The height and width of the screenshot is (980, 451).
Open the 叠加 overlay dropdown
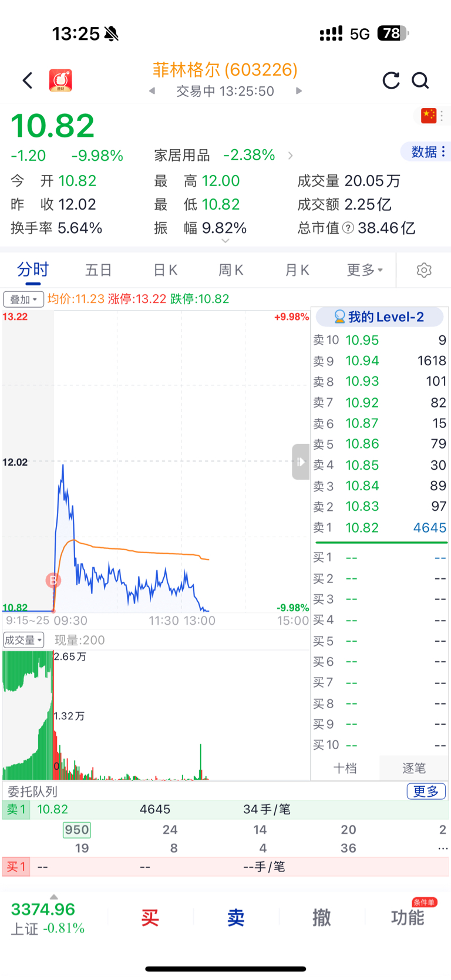coord(23,299)
